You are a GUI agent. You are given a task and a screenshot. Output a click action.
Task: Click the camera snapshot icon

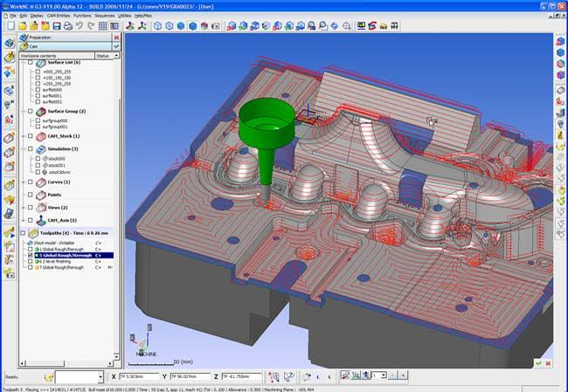(216, 26)
